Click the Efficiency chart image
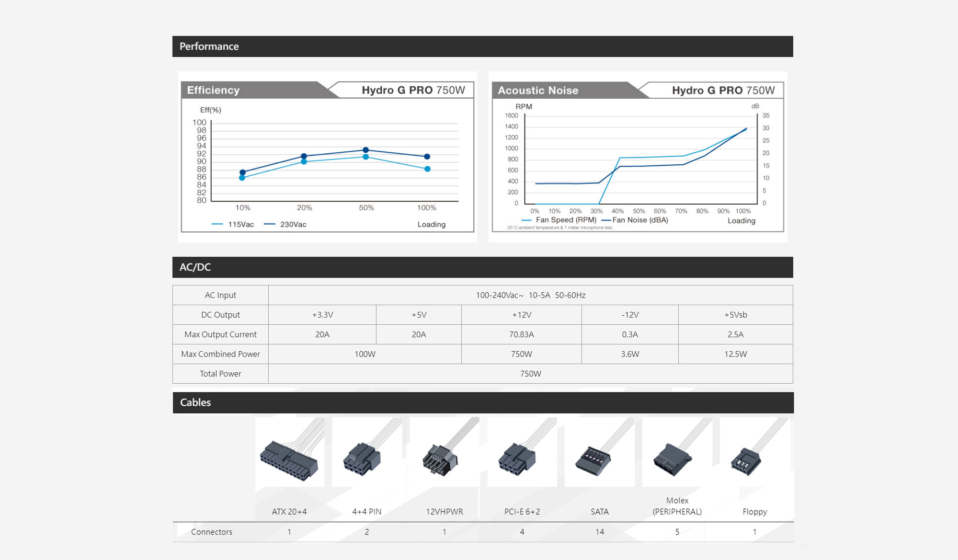Screen dimensions: 958x560 [328, 157]
